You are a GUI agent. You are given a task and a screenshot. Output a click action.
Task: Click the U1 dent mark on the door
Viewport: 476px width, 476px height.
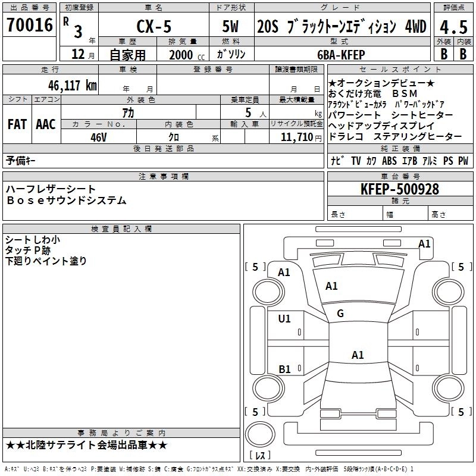(284, 319)
